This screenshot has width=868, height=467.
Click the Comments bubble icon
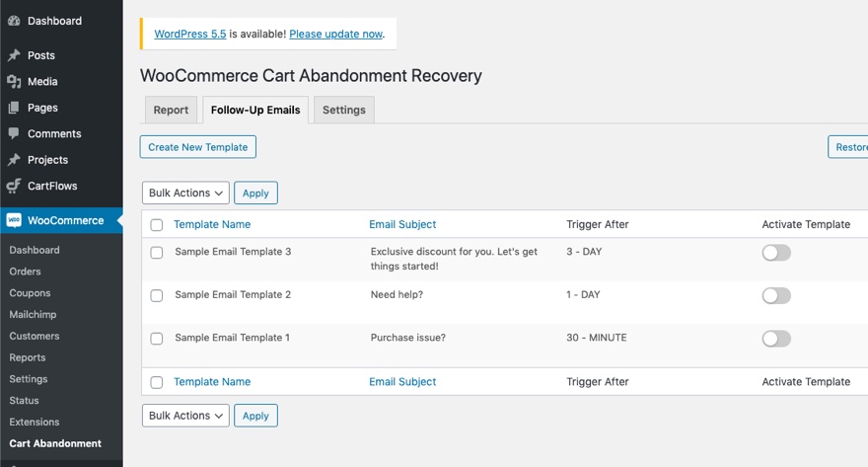(14, 133)
